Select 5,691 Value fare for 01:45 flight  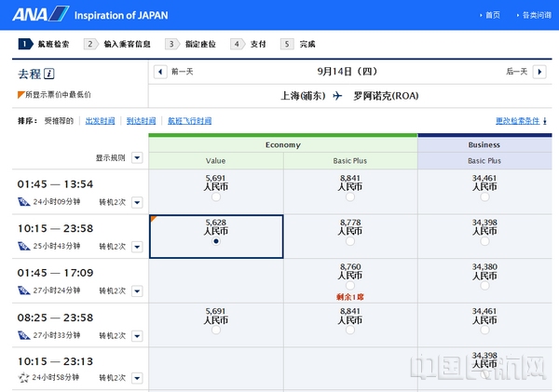pyautogui.click(x=216, y=196)
